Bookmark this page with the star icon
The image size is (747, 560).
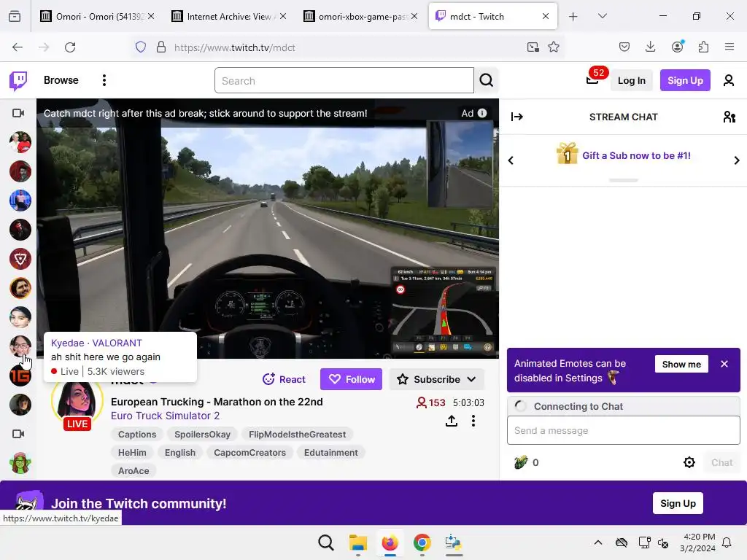click(x=554, y=47)
